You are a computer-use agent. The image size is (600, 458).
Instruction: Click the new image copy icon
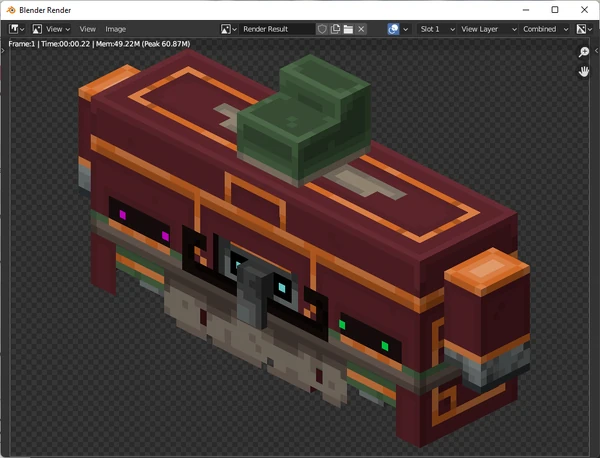[x=335, y=29]
